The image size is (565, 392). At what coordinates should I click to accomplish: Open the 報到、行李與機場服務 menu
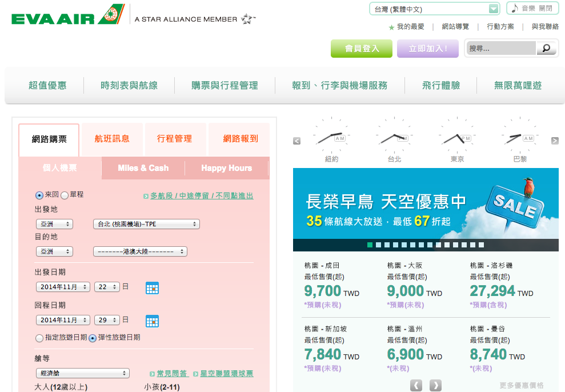[340, 85]
